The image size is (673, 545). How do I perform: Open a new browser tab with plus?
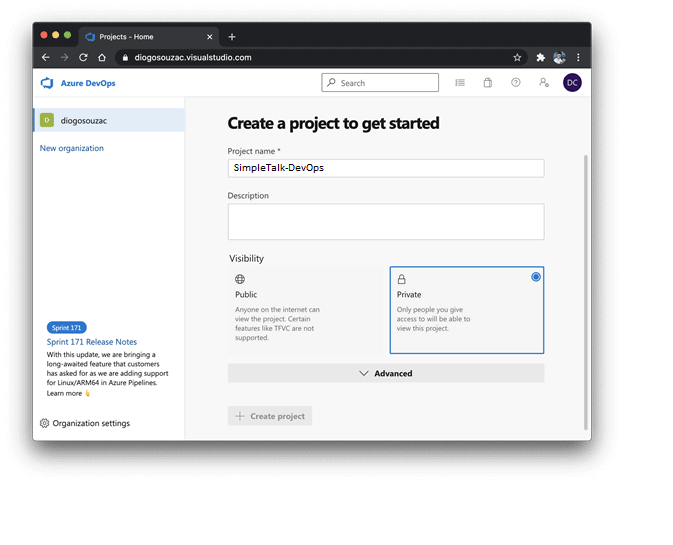(232, 37)
